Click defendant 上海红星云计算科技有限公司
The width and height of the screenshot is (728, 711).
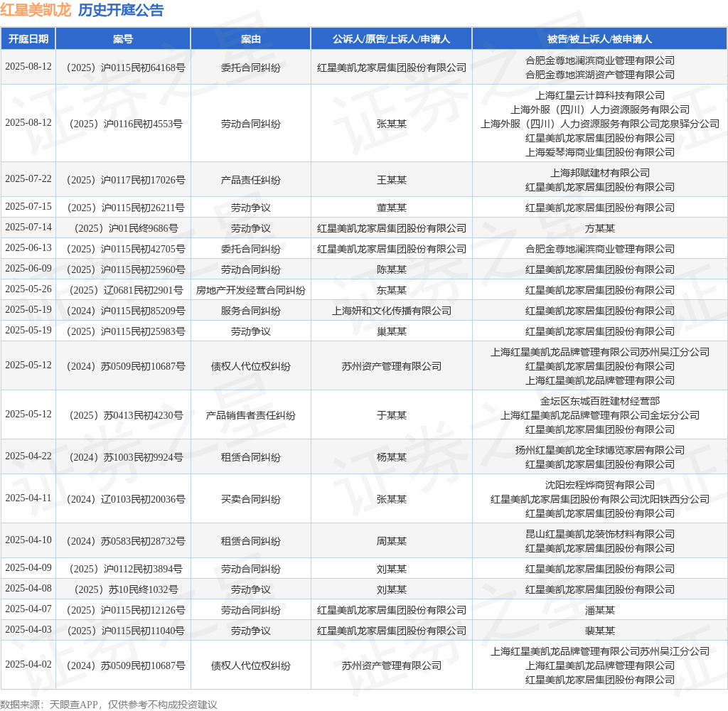(x=600, y=96)
